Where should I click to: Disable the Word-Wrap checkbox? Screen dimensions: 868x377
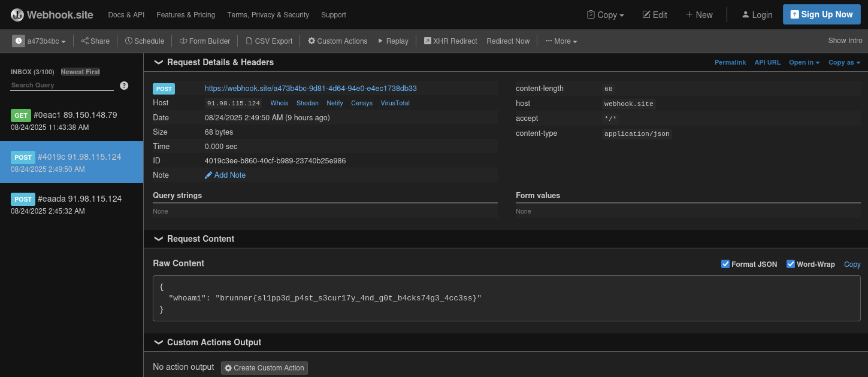(x=791, y=264)
